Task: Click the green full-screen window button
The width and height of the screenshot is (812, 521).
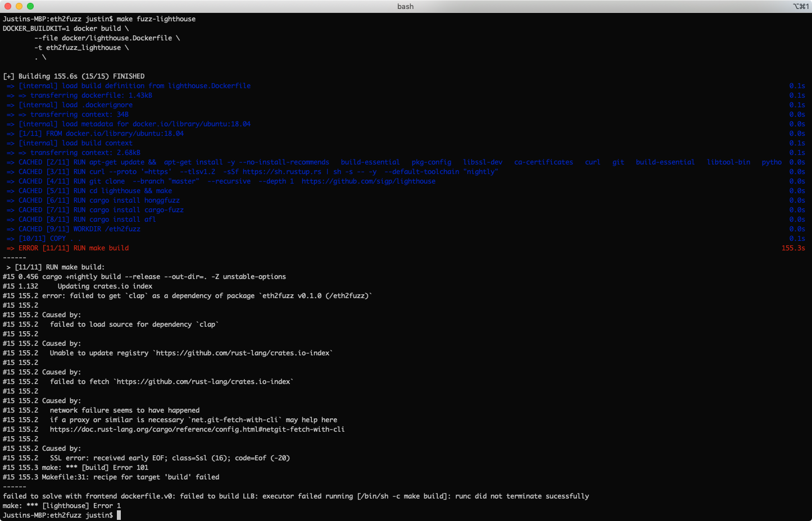Action: click(x=30, y=6)
